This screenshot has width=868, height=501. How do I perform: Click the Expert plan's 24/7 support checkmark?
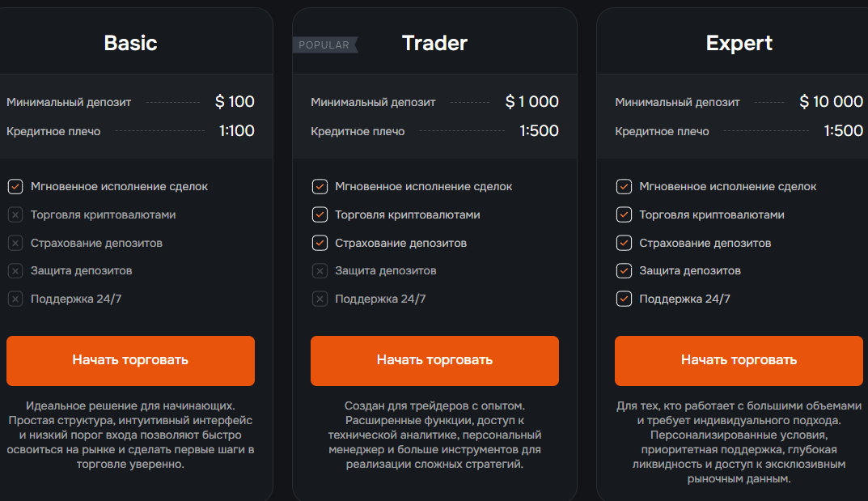[x=624, y=299]
